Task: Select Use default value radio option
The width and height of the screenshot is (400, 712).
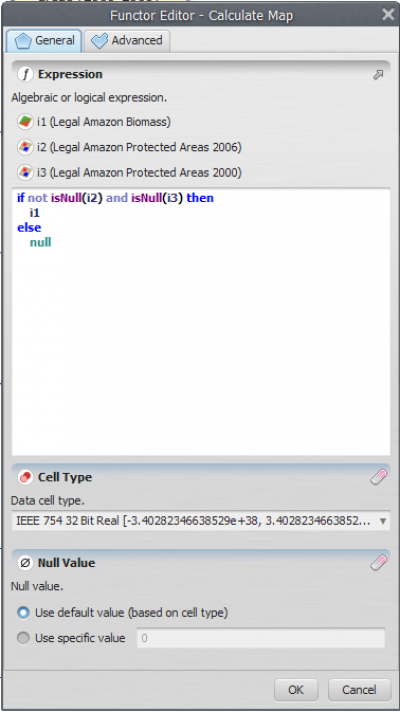Action: 23,613
